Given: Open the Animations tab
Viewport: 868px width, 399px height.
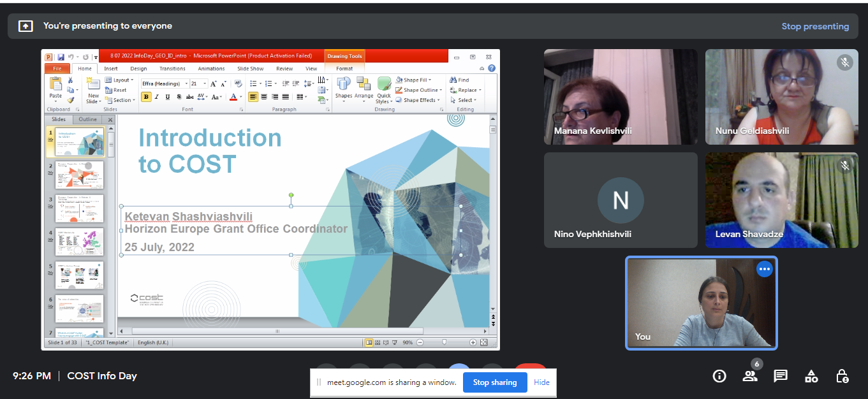Looking at the screenshot, I should [211, 69].
